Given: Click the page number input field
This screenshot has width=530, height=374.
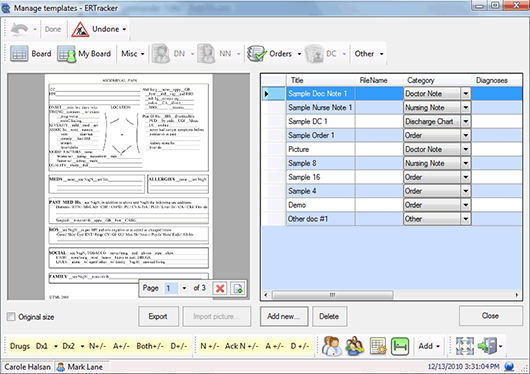Looking at the screenshot, I should click(171, 288).
